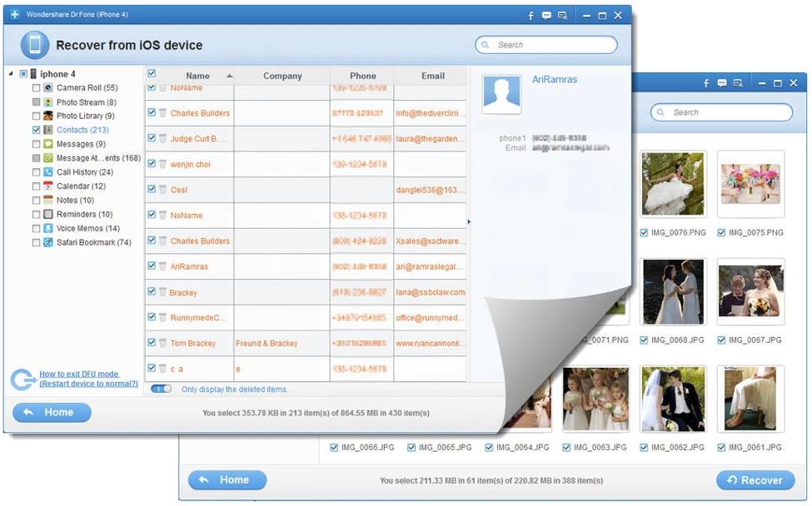This screenshot has width=812, height=506.
Task: Click the Home button in front window
Action: 52,413
